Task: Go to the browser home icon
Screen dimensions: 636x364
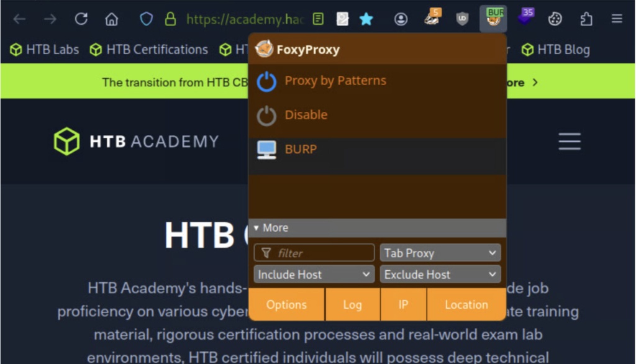Action: tap(112, 19)
